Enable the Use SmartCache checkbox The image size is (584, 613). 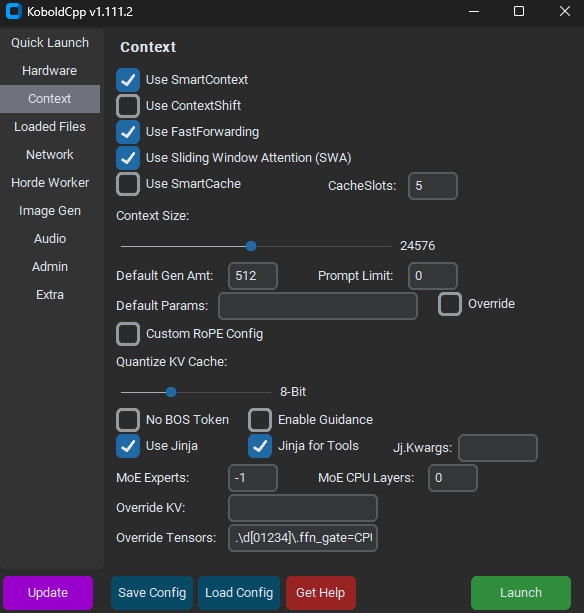pos(128,184)
